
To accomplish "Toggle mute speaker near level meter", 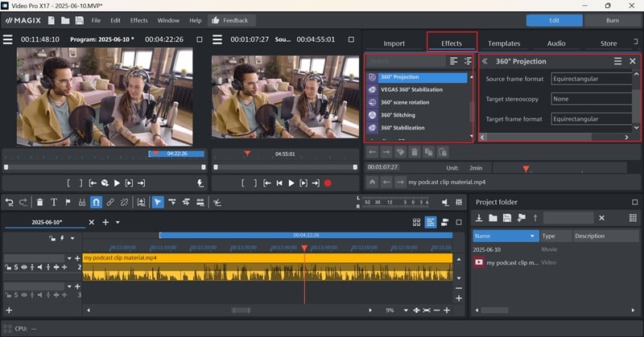I will (x=445, y=202).
